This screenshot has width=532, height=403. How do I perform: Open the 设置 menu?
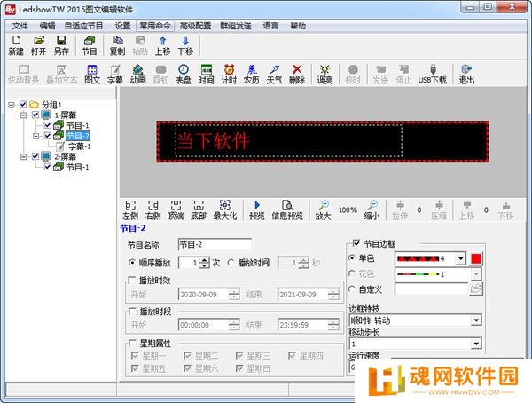pos(122,26)
